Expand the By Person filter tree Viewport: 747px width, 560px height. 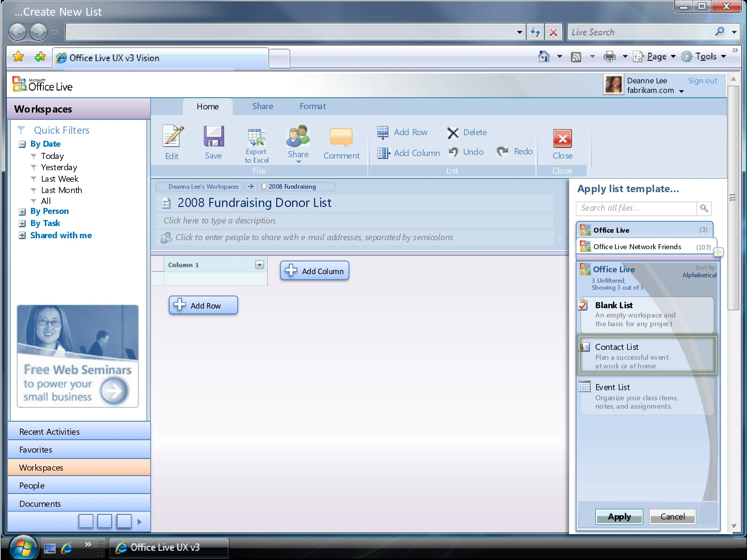point(22,212)
